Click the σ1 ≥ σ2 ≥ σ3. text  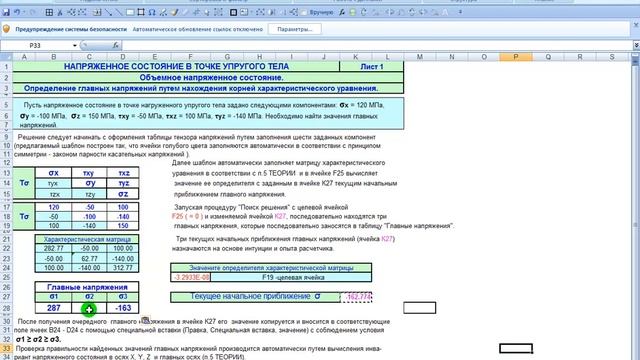[38, 339]
